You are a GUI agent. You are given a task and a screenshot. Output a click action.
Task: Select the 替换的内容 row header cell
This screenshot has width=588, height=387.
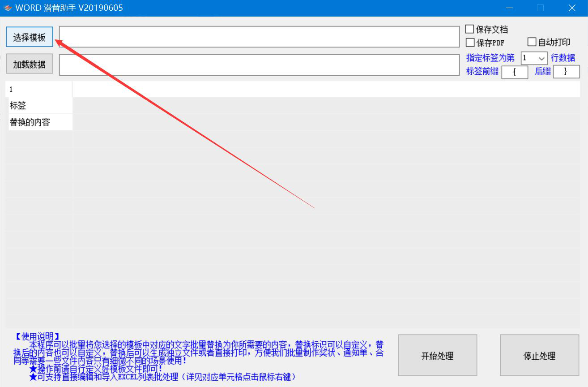pos(40,122)
